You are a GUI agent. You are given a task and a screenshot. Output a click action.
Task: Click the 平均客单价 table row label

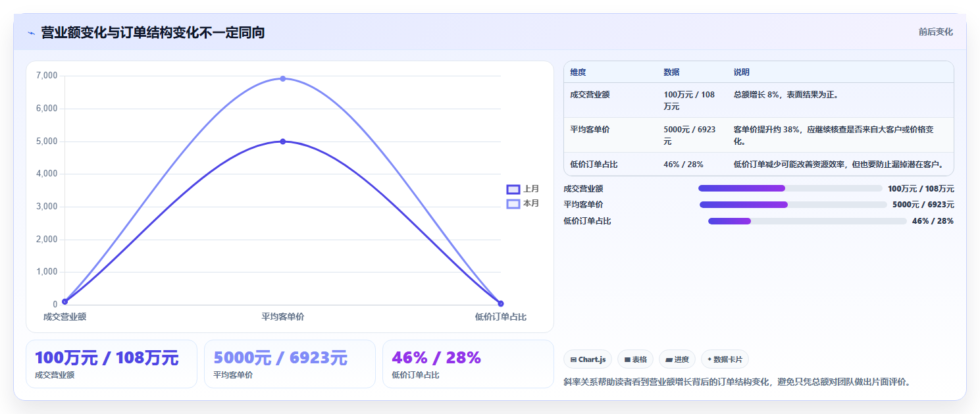click(590, 130)
